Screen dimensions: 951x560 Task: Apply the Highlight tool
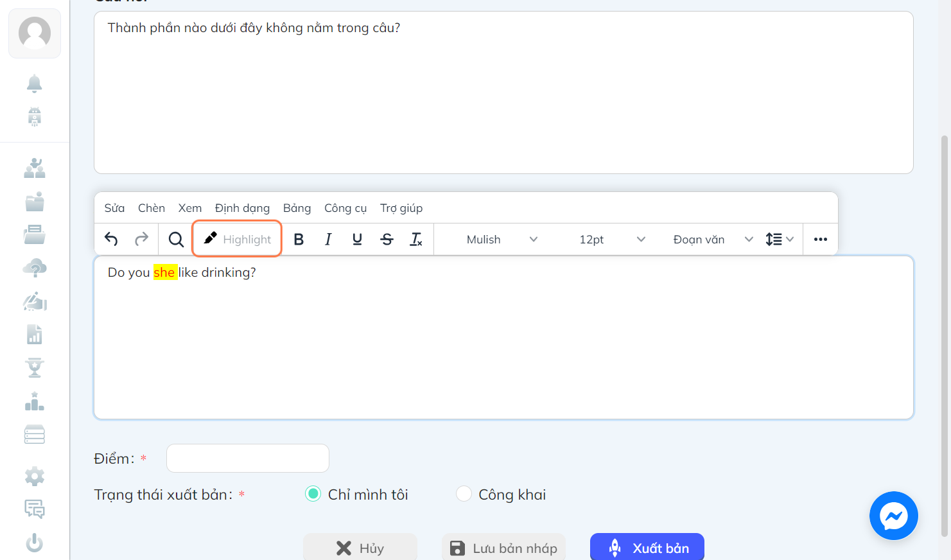[237, 239]
